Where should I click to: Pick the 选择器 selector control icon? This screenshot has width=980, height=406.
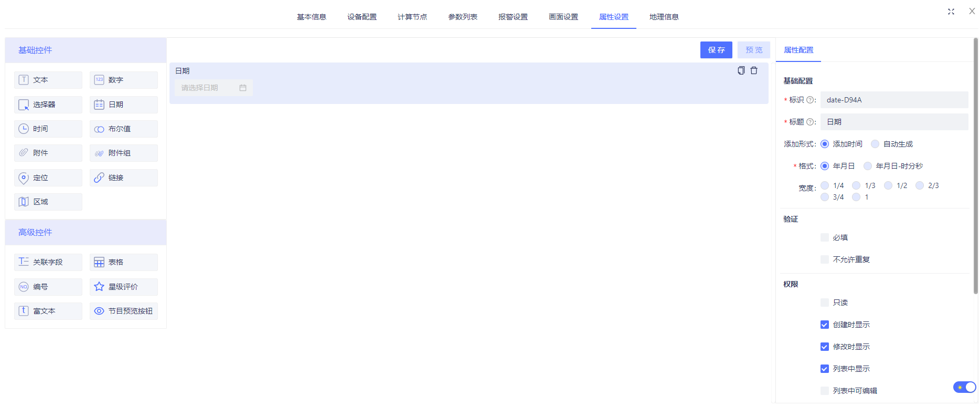[x=24, y=105]
